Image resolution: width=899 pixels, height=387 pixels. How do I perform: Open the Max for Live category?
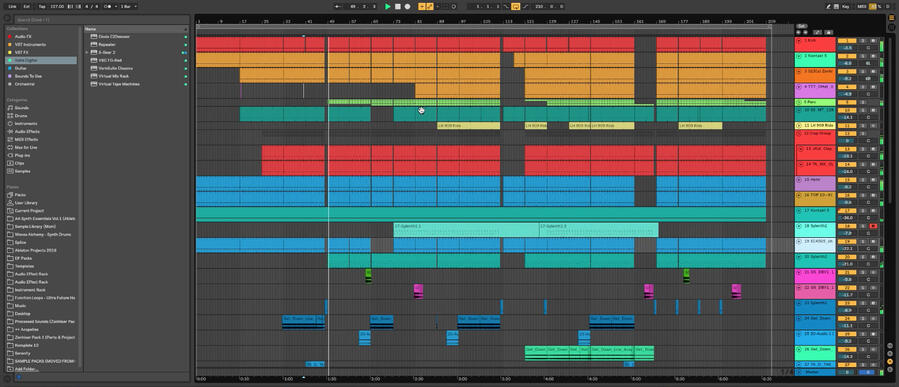pos(26,147)
